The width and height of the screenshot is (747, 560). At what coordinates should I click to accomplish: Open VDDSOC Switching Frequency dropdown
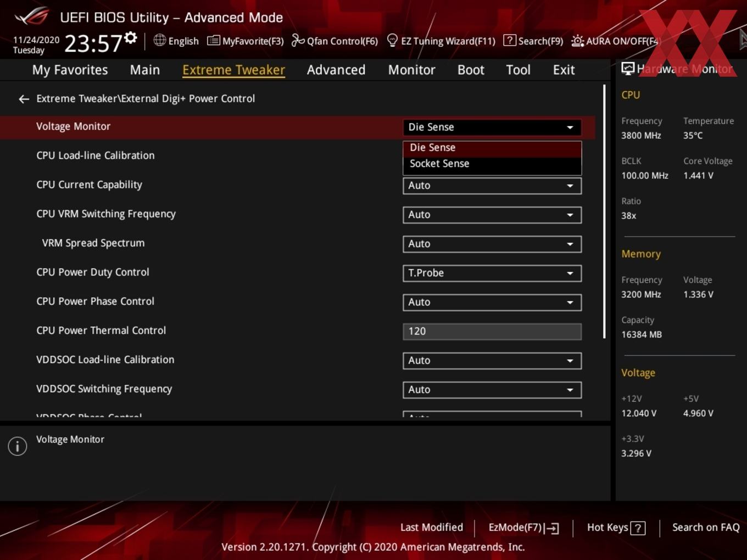coord(492,389)
